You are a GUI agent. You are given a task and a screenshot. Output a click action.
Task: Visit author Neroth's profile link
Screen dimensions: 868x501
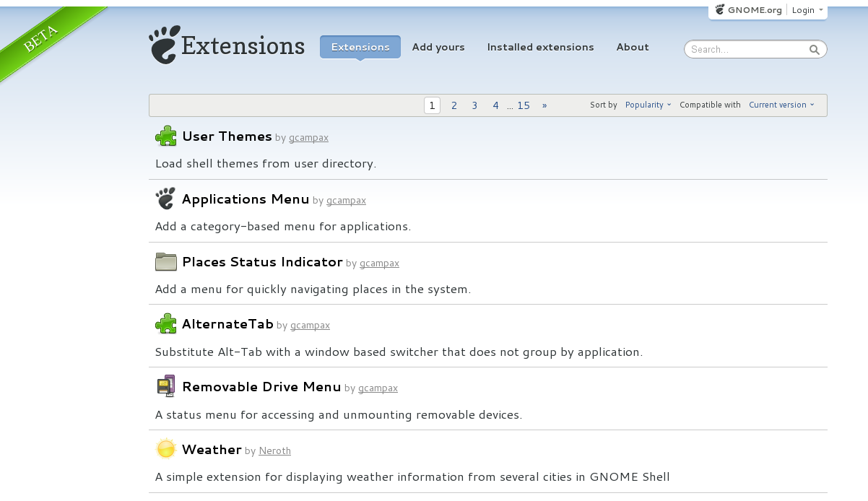tap(274, 451)
